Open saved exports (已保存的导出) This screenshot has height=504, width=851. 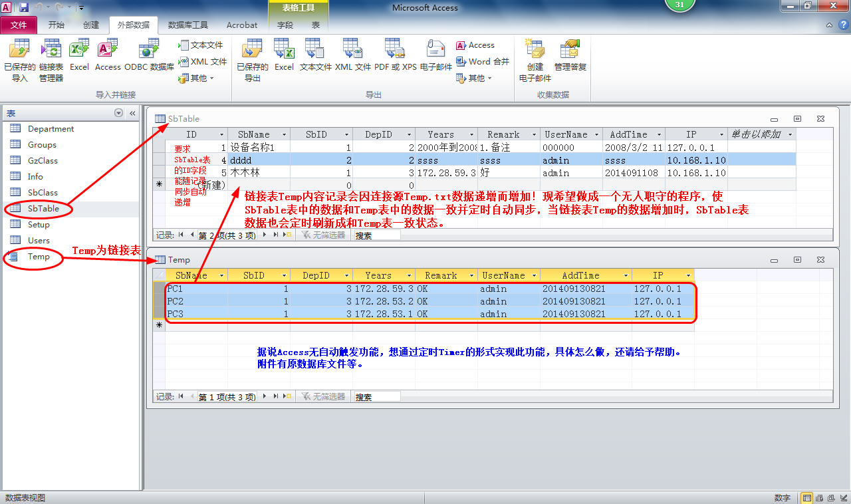click(253, 60)
